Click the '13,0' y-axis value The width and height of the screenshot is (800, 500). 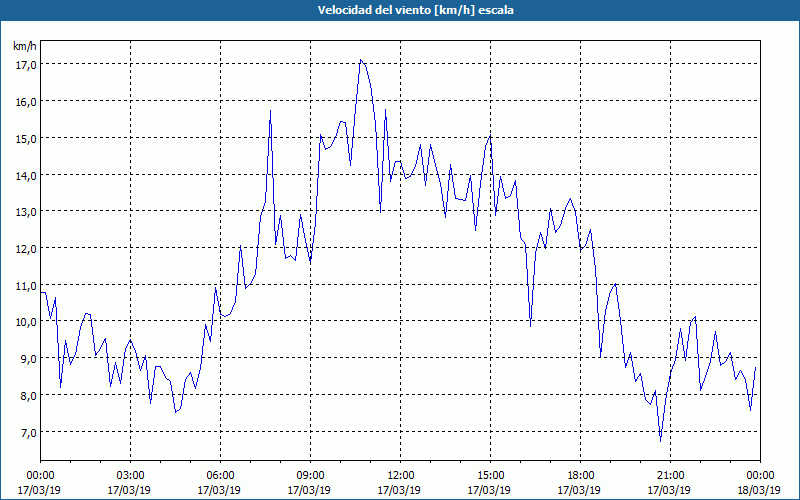[x=27, y=211]
